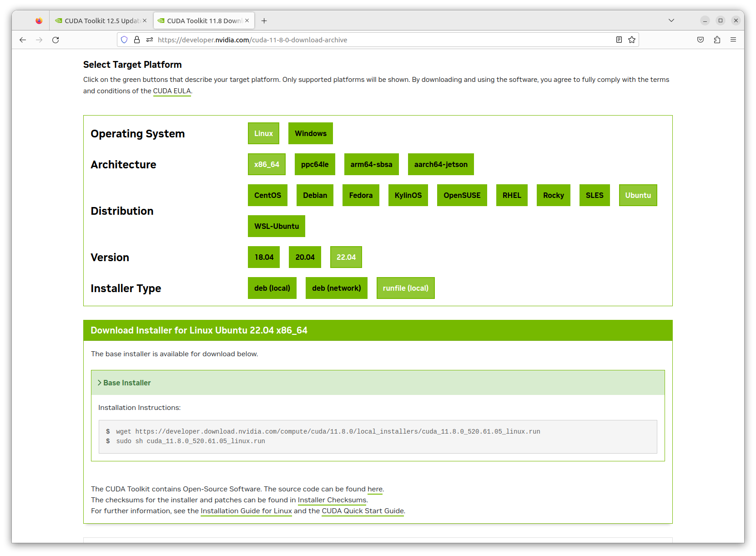Close the CUDA Toolkit 11.8 tab
Viewport: 756px width, 556px height.
pos(247,20)
